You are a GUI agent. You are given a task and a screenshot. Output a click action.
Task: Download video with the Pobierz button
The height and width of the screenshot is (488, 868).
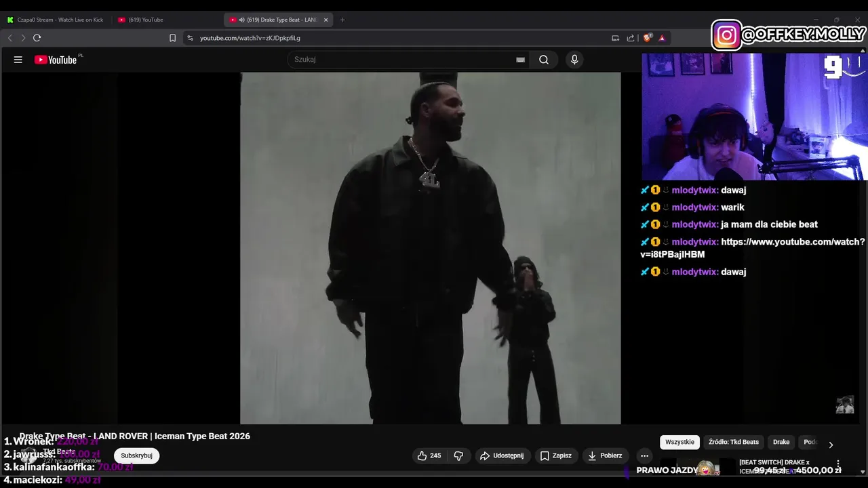click(605, 455)
